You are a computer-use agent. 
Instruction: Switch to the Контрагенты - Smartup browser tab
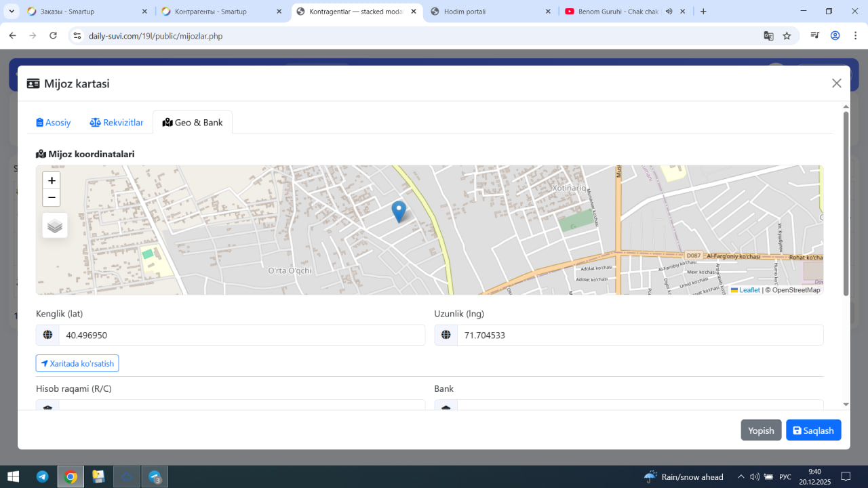coord(222,12)
